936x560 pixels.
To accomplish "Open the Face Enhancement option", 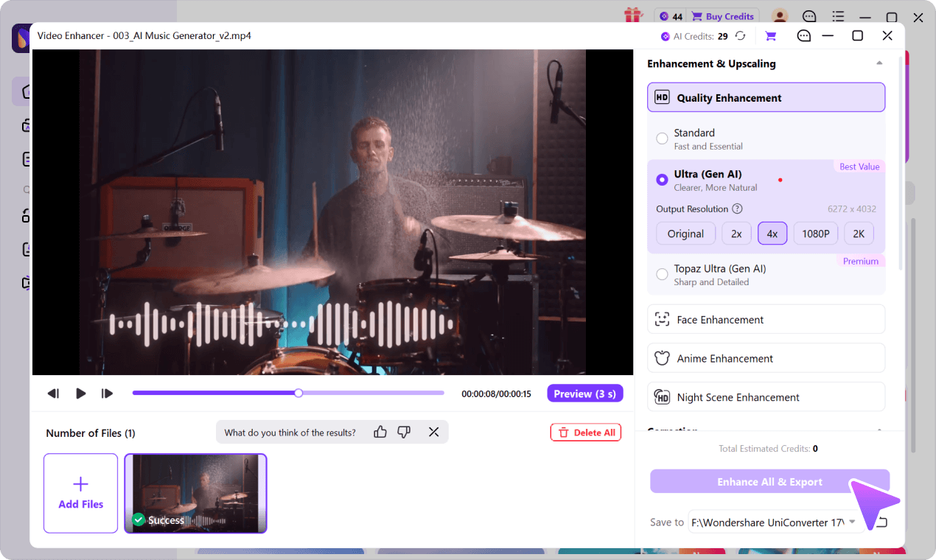I will tap(766, 320).
